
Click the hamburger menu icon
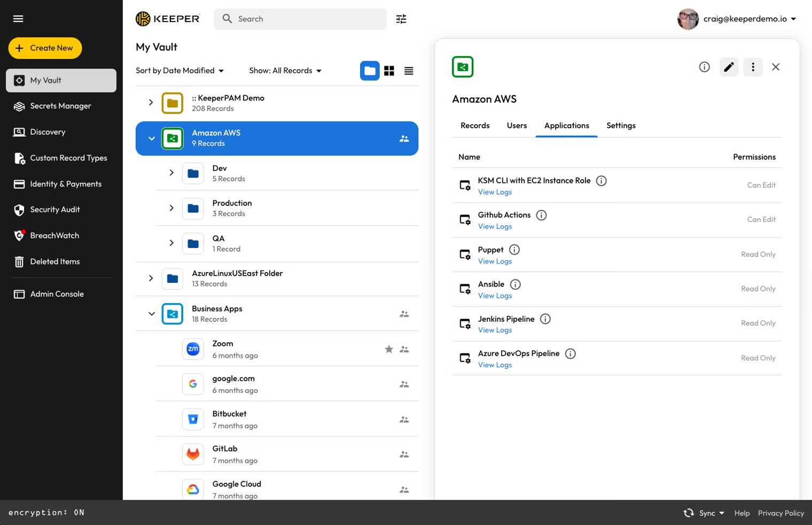(x=18, y=19)
